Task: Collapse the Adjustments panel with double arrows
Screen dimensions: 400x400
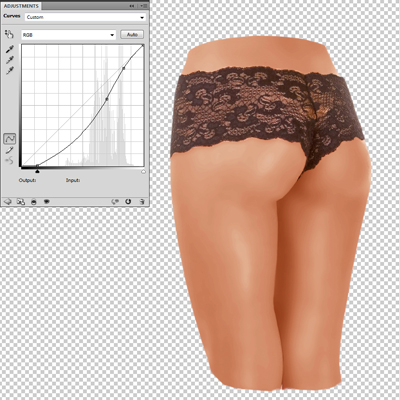Action: (132, 6)
